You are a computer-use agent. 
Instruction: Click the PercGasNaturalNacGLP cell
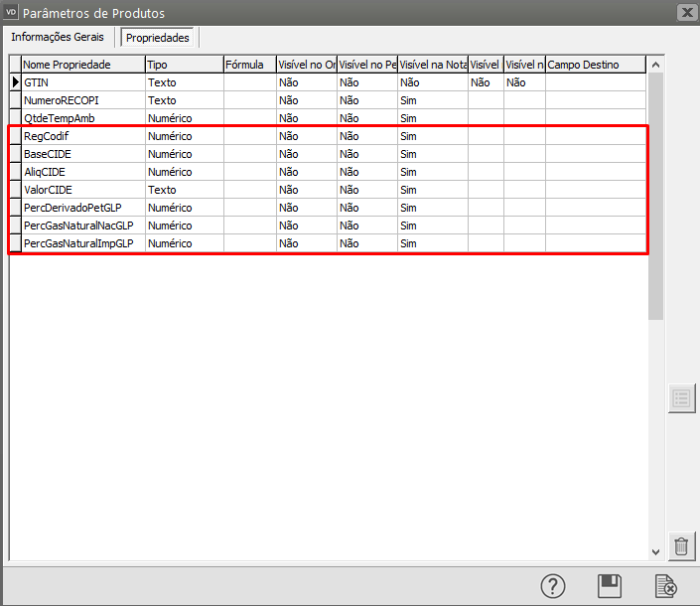83,226
